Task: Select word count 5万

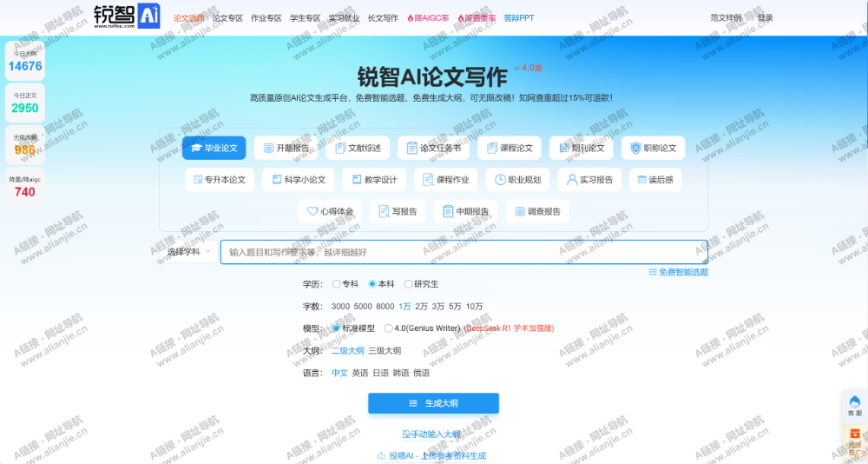Action: pyautogui.click(x=455, y=306)
